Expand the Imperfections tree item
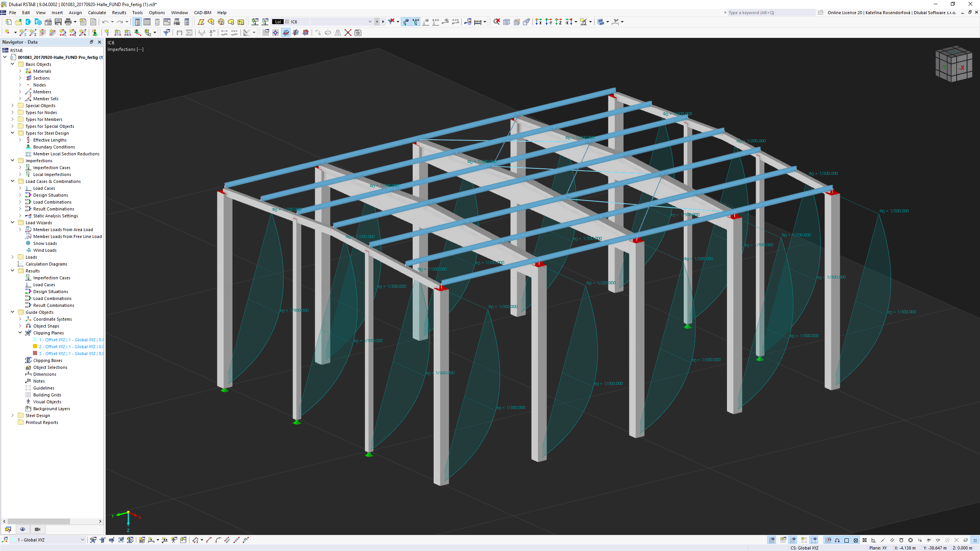This screenshot has width=980, height=551. point(13,161)
